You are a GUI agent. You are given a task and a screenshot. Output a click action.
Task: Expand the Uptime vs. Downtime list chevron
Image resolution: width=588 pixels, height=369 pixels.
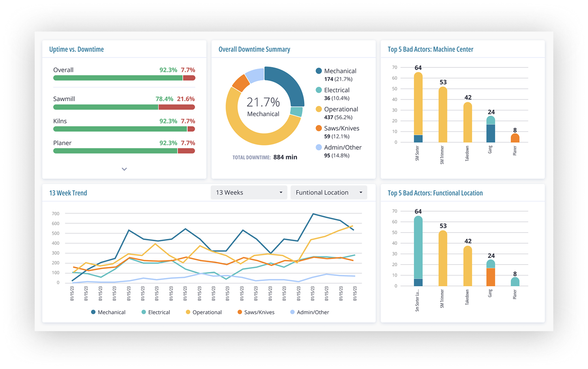tap(124, 169)
